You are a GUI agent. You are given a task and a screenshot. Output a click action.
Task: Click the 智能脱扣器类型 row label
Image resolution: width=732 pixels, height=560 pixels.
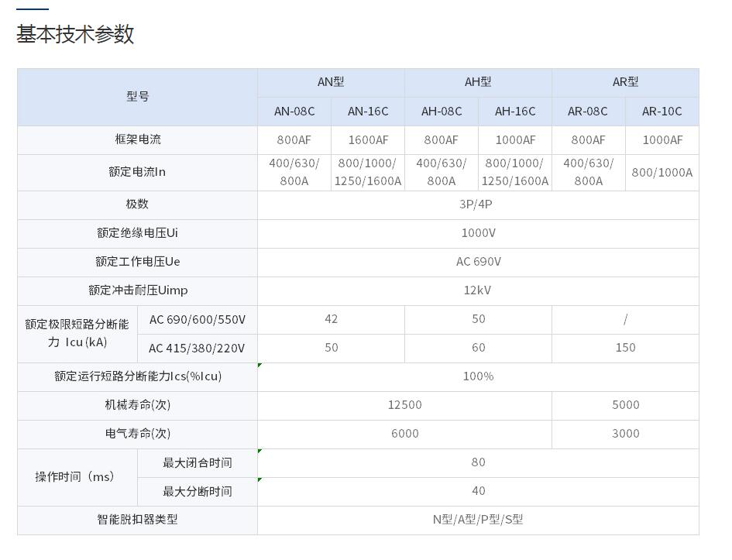pos(137,520)
